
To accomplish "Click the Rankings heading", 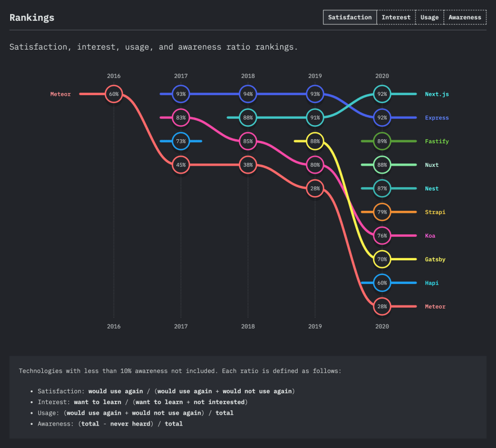I will pos(32,17).
